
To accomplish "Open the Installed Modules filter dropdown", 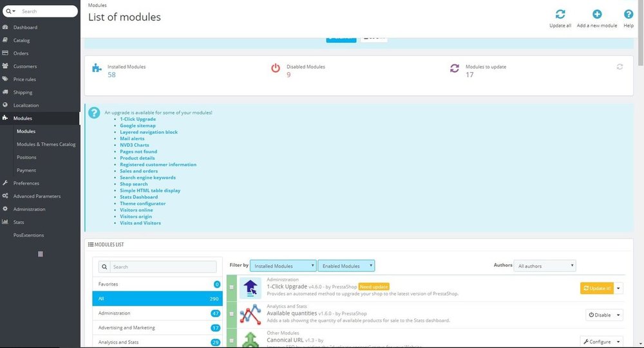I will coord(283,266).
